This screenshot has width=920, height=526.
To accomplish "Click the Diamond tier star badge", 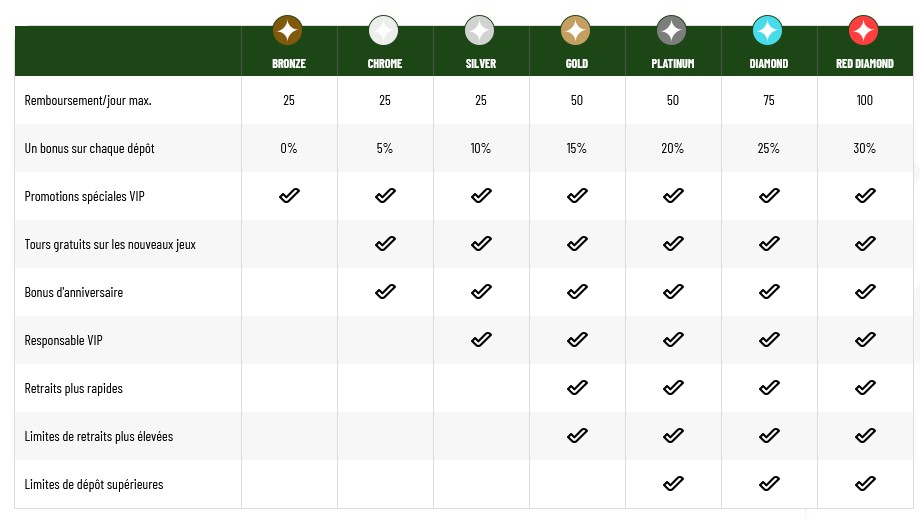I will (769, 31).
